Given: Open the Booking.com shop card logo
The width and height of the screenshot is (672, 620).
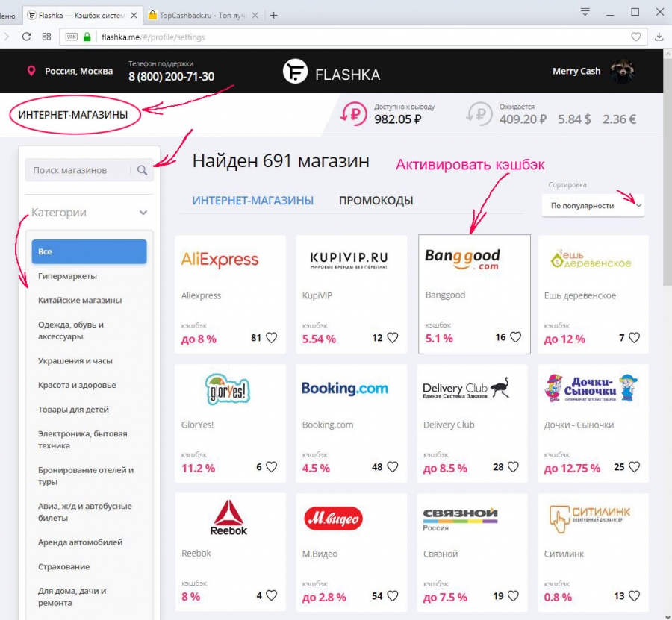Looking at the screenshot, I should (344, 389).
